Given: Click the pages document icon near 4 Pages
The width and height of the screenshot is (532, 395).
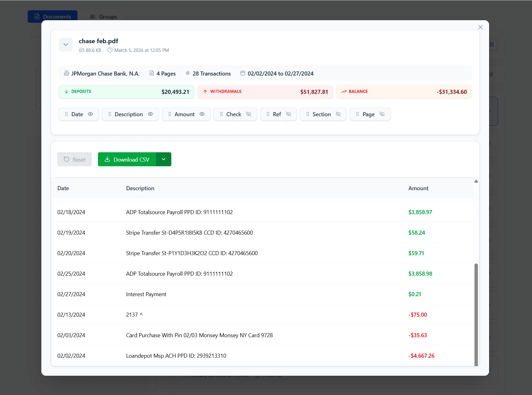Looking at the screenshot, I should click(151, 73).
